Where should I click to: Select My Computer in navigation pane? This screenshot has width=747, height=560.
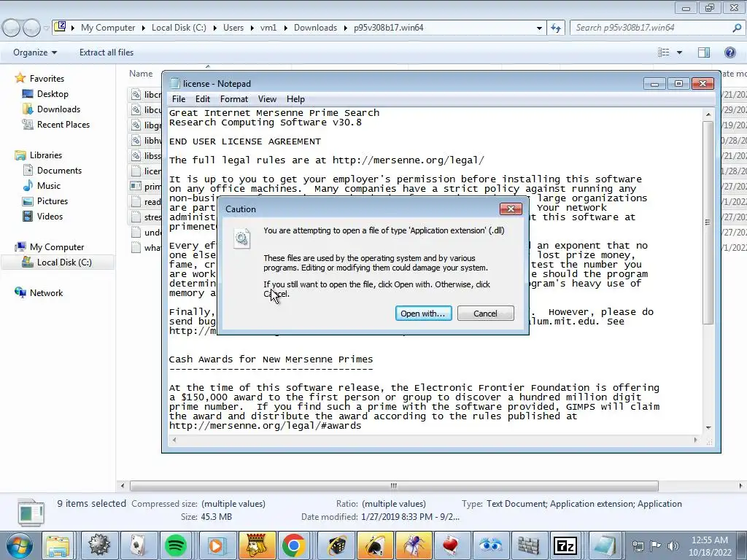coord(57,247)
